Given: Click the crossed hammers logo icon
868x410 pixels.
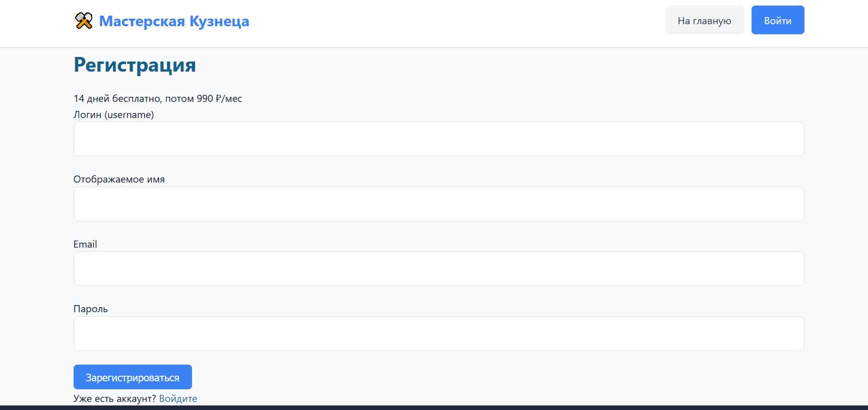Looking at the screenshot, I should pyautogui.click(x=84, y=21).
